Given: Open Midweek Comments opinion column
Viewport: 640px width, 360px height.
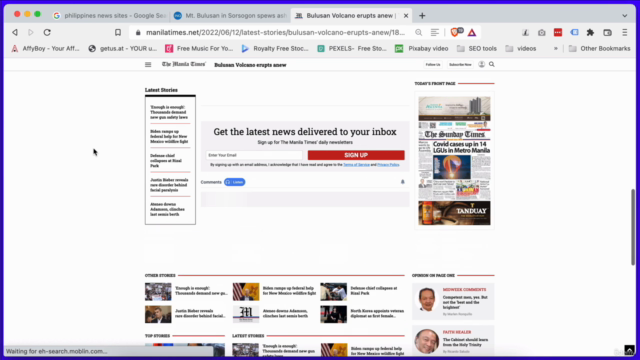Looking at the screenshot, I should 453,301.
